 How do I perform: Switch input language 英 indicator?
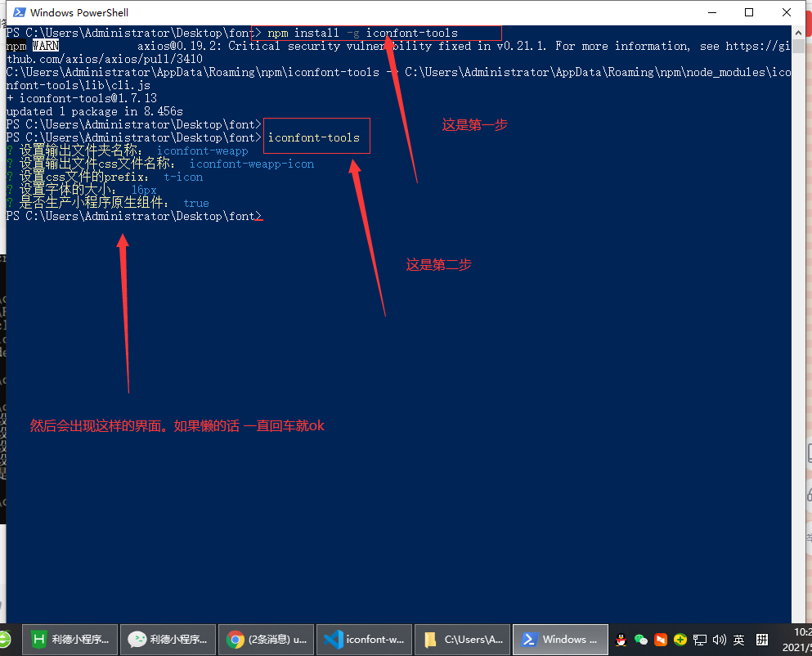coord(739,640)
